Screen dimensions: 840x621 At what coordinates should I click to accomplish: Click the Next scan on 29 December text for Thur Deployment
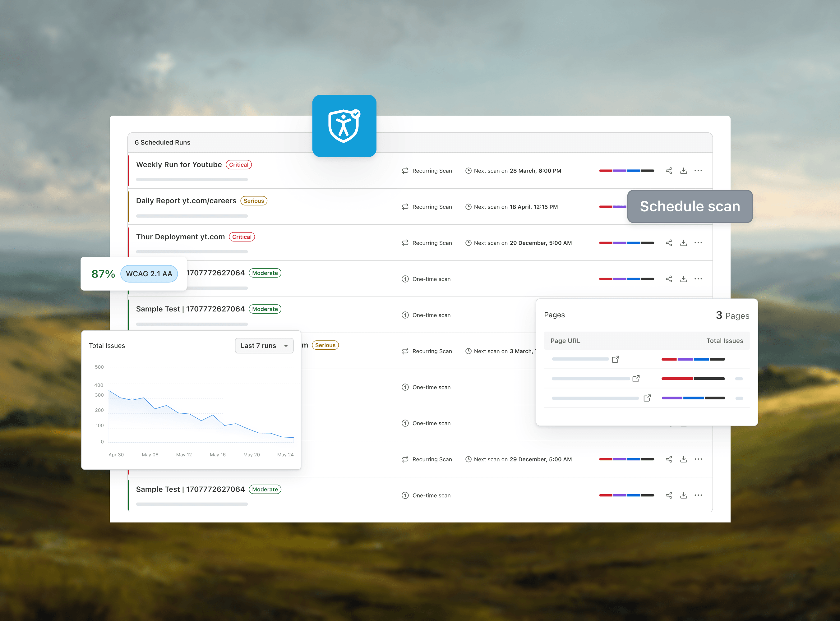click(523, 243)
